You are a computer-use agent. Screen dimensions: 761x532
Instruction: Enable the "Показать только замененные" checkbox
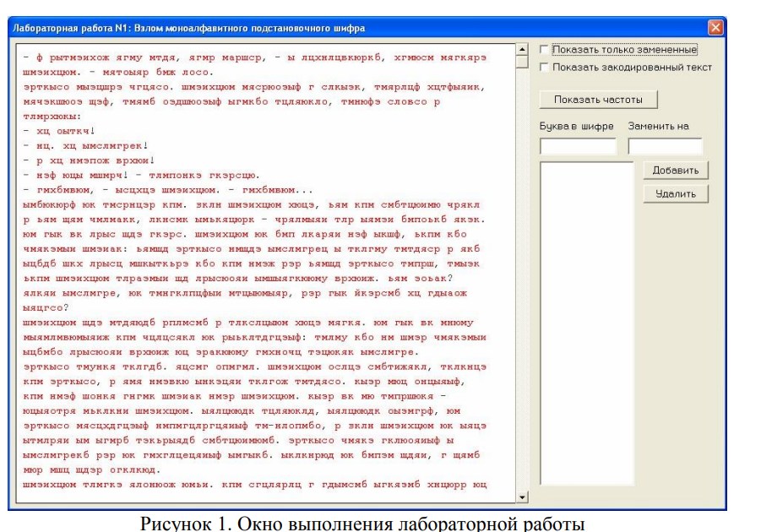pyautogui.click(x=545, y=50)
